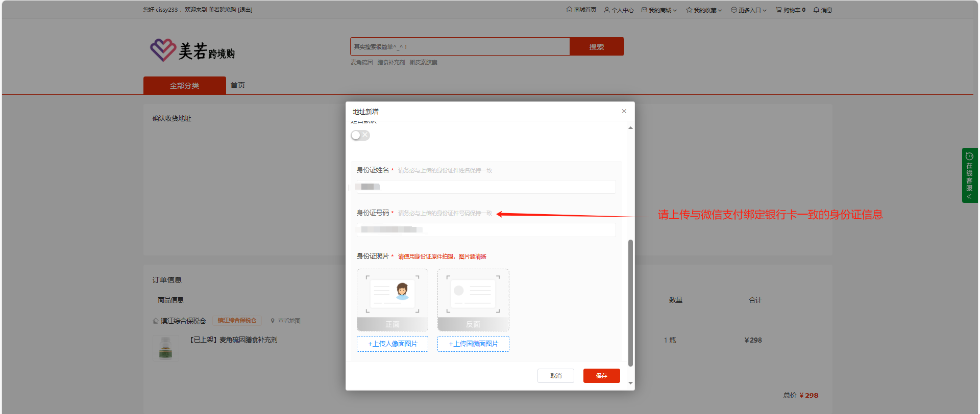Open the 全部分类 category menu

[184, 86]
